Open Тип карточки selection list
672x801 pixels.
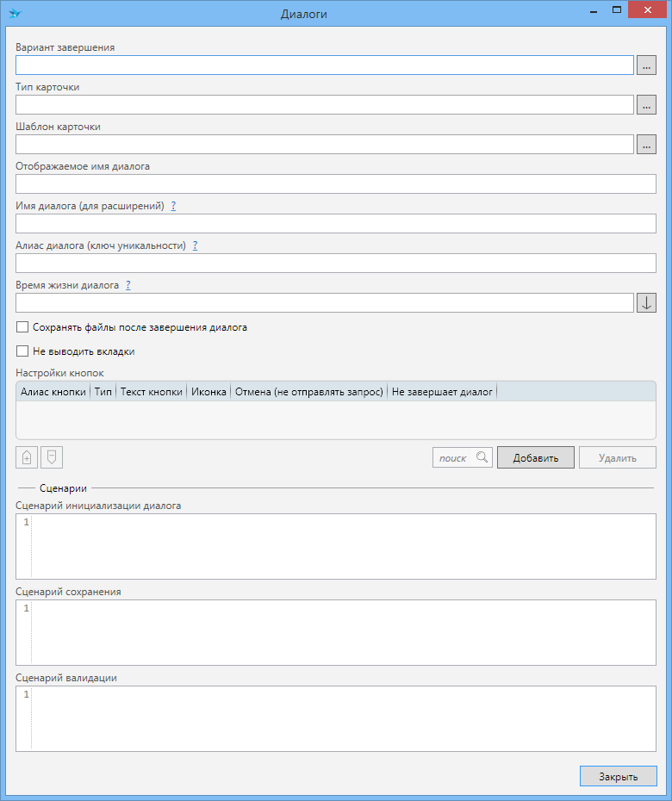(646, 104)
